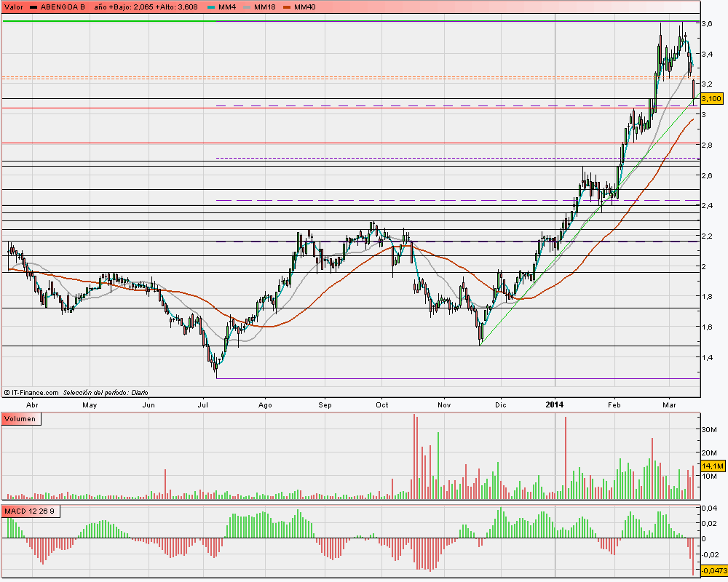Screen dimensions: 728x582
Task: Select the Valor panel label
Action: pyautogui.click(x=13, y=7)
